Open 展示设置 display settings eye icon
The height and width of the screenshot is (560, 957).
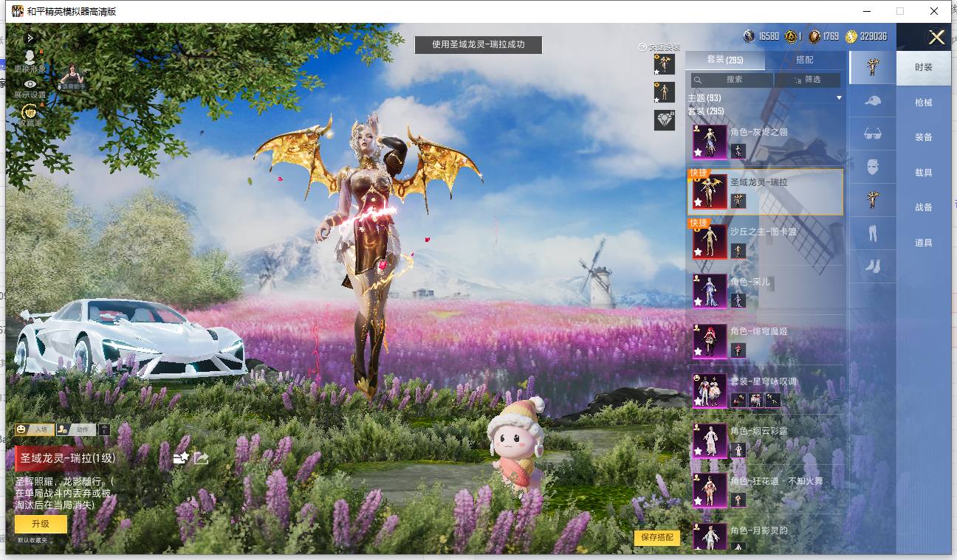(30, 89)
